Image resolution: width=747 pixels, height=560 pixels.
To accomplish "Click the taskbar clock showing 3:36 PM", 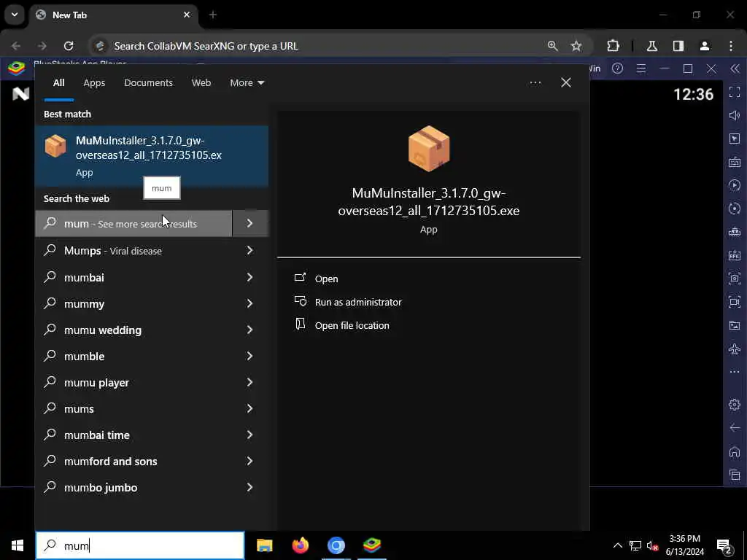I will (x=684, y=545).
